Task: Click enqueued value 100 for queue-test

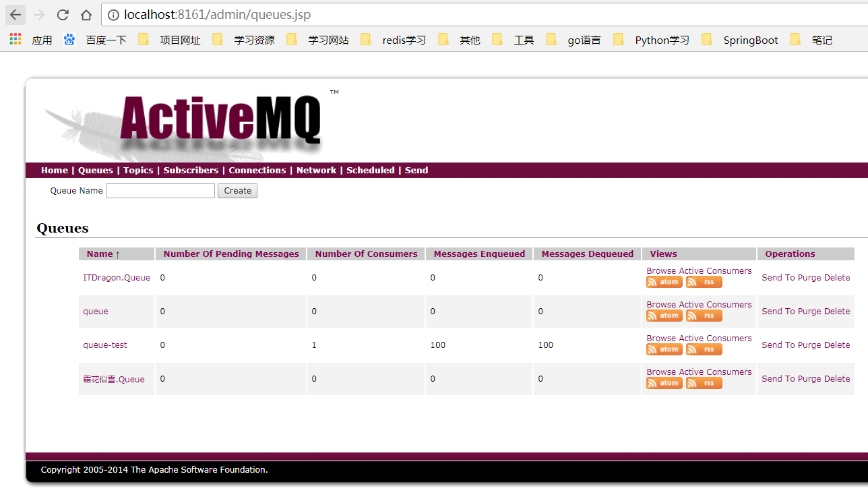Action: point(438,345)
